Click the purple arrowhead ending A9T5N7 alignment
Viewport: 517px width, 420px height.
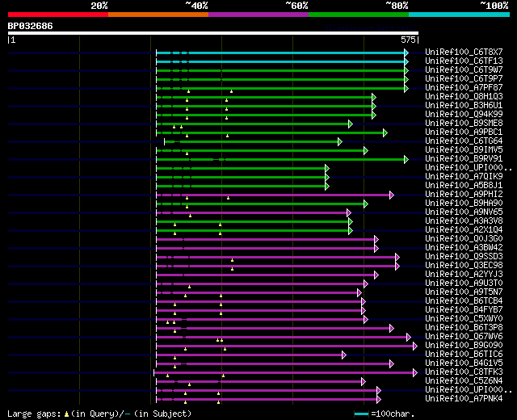pos(359,292)
